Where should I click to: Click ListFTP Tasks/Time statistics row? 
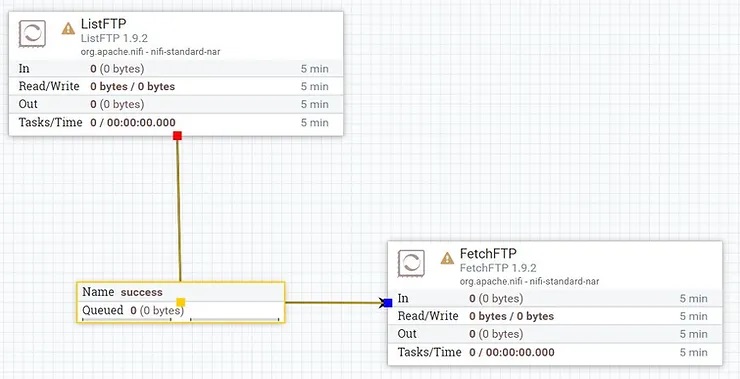[x=176, y=123]
